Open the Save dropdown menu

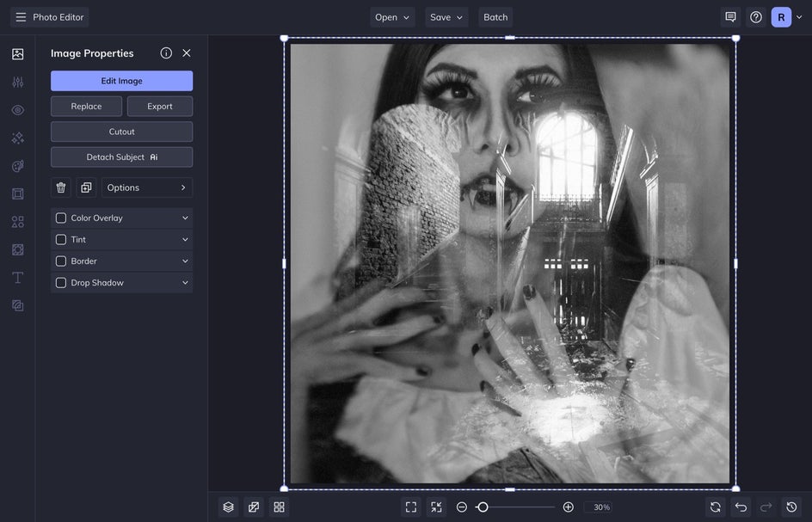pyautogui.click(x=446, y=17)
